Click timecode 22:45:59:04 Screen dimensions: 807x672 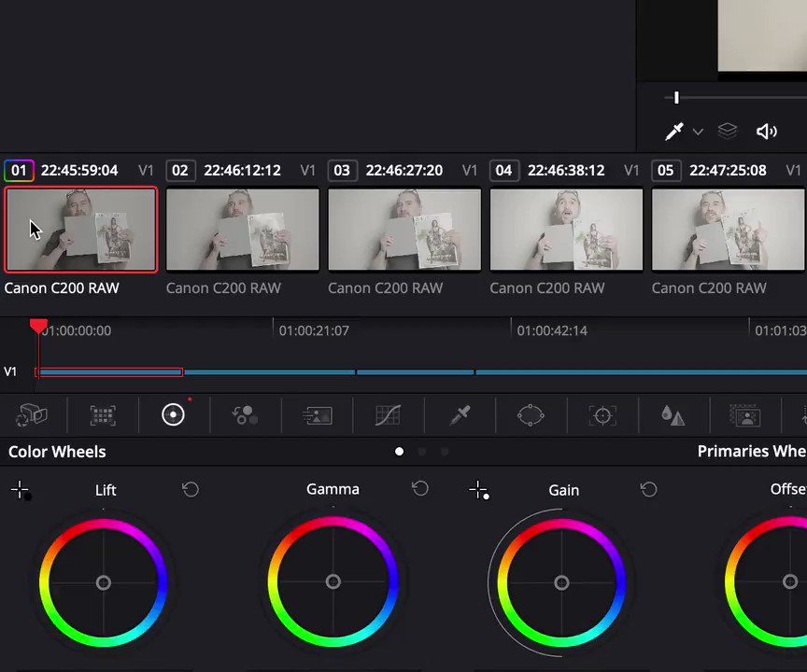pyautogui.click(x=79, y=170)
